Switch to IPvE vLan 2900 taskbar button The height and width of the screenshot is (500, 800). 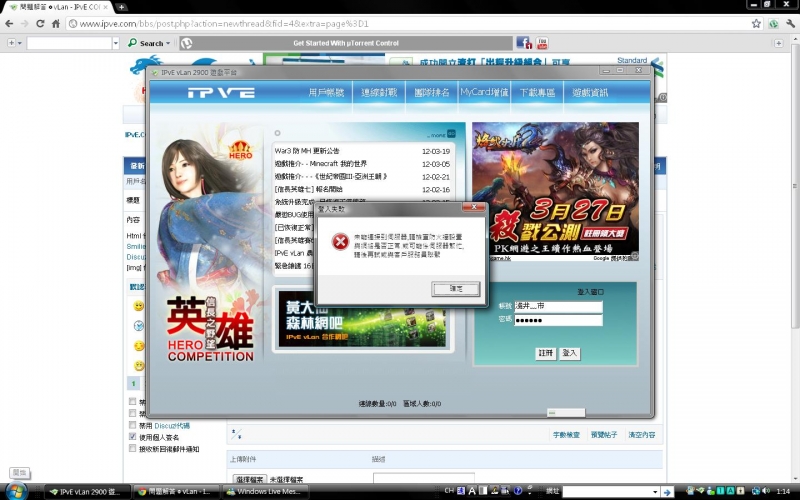pos(88,492)
